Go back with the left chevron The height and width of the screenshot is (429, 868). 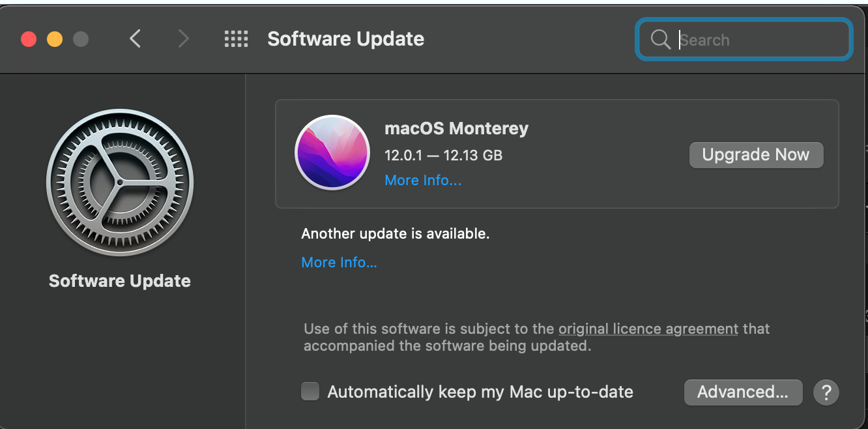pos(135,39)
